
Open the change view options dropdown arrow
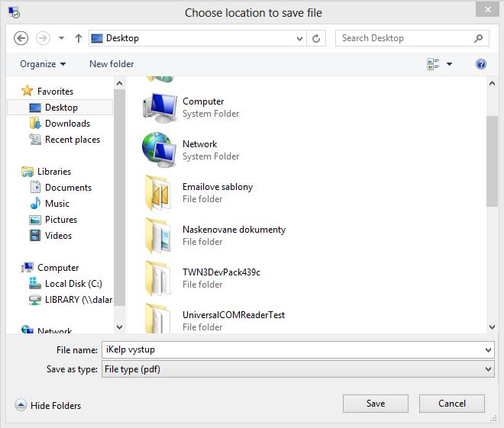450,64
